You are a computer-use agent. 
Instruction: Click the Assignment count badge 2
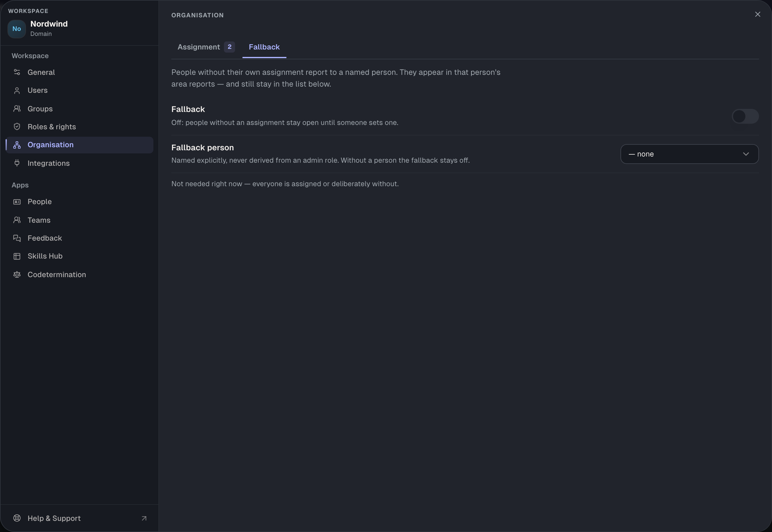229,47
